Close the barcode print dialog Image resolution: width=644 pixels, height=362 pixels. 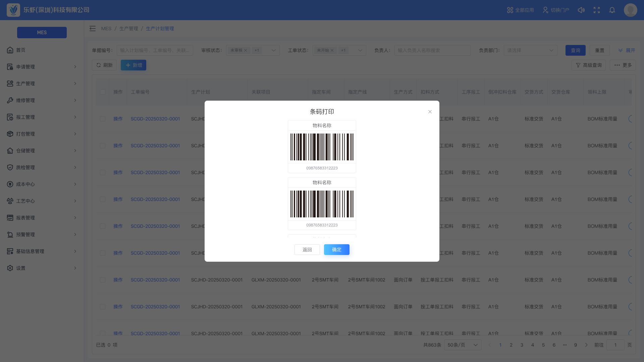[430, 112]
